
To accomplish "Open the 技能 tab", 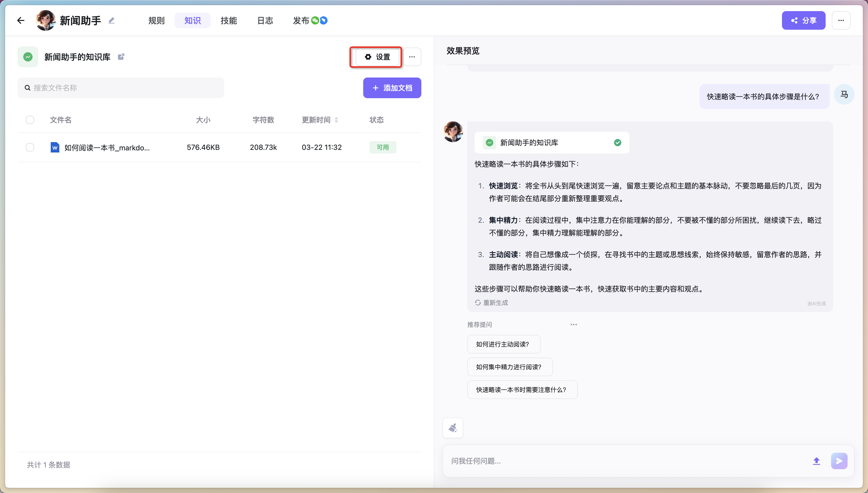I will point(229,21).
